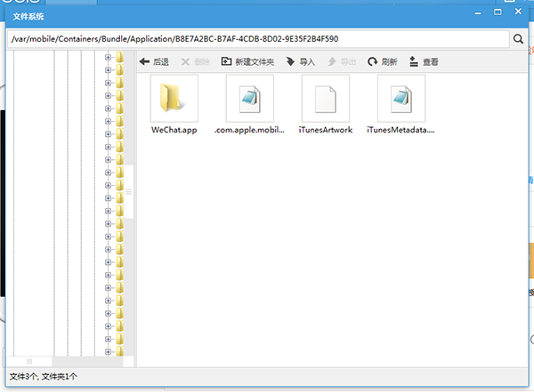Viewport: 534px width, 392px height.
Task: Click the 后退 back arrow button
Action: click(x=154, y=61)
